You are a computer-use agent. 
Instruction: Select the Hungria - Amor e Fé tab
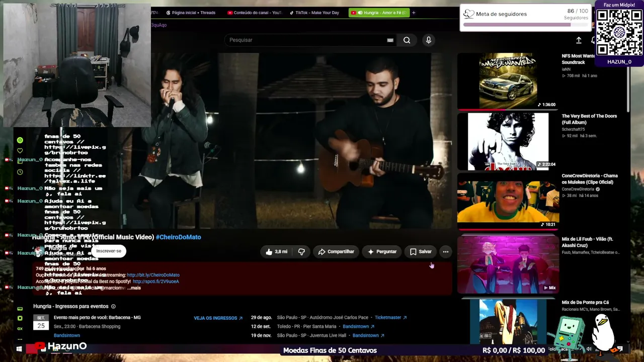click(378, 13)
